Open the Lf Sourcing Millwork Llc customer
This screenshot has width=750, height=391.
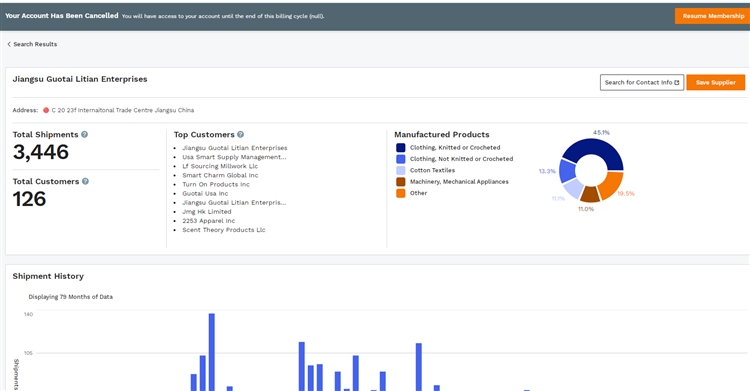[x=220, y=166]
